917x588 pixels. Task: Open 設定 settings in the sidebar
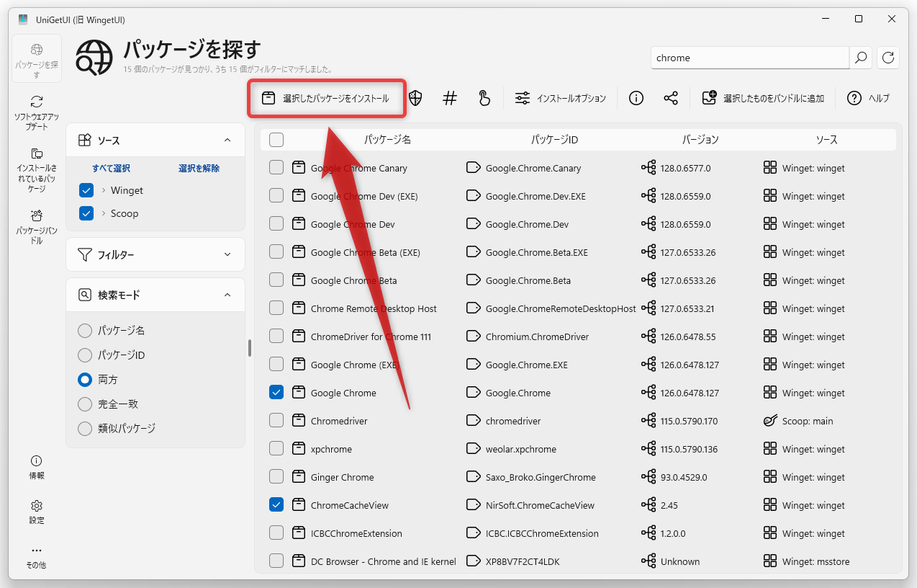click(x=36, y=512)
